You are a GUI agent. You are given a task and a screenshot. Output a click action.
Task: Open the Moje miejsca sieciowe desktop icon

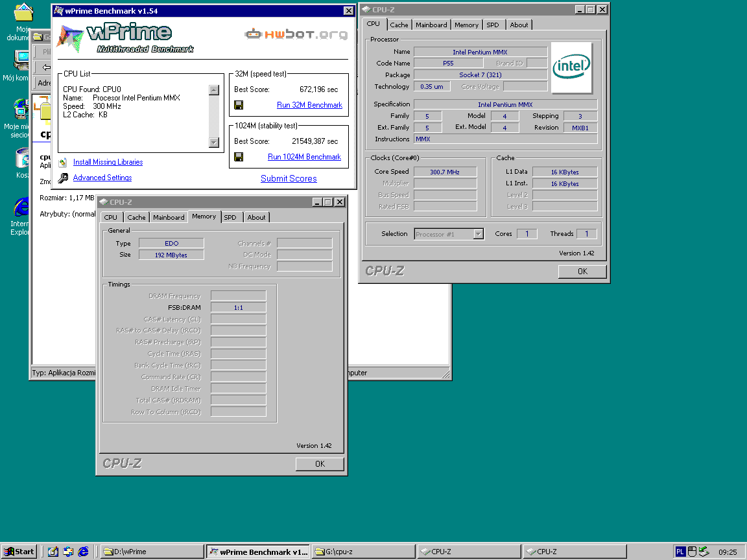21,109
